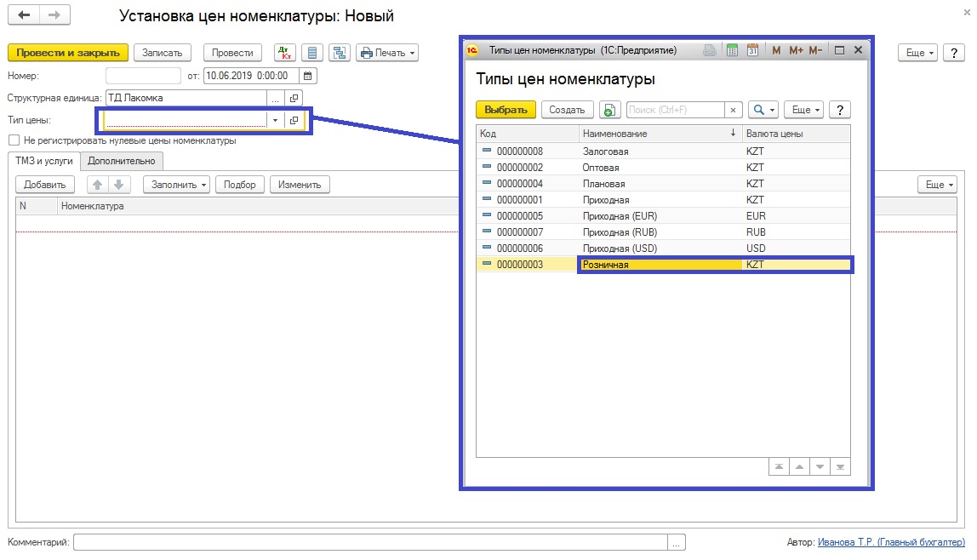
Task: Click the M- memory subtract button
Action: pos(815,50)
